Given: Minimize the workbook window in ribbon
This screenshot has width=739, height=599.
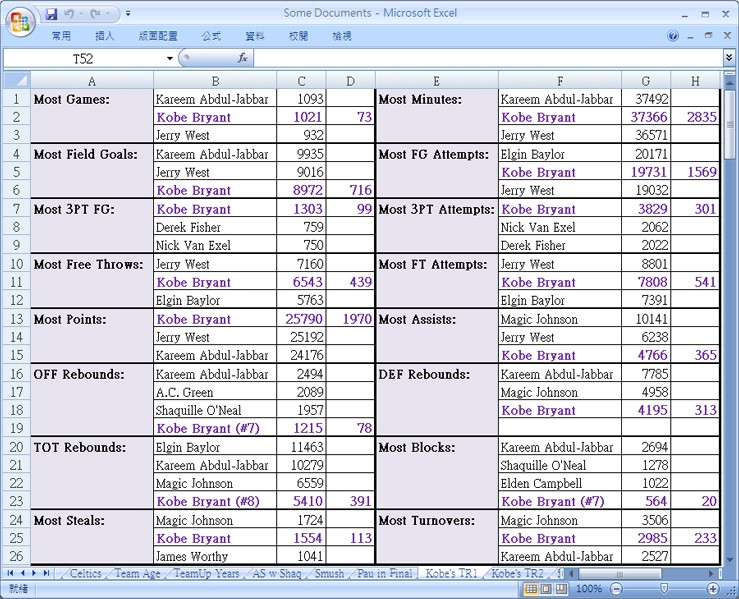Looking at the screenshot, I should [x=691, y=36].
